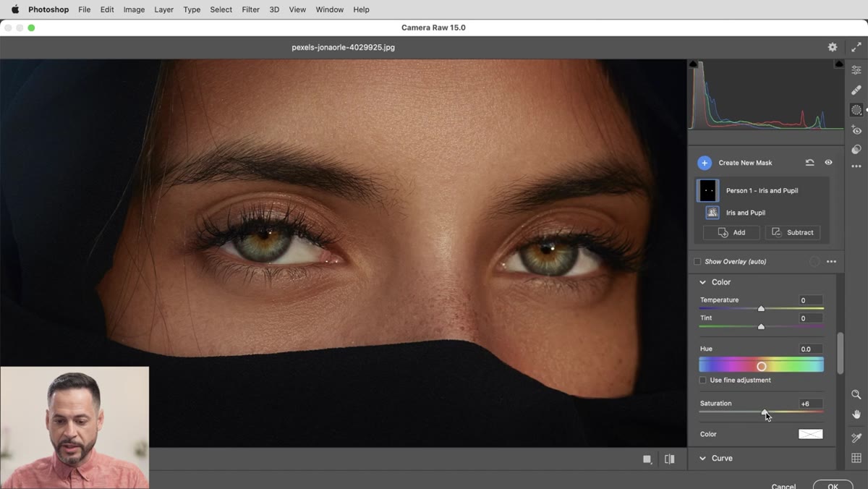Reset masks with the curved arrow icon

click(x=810, y=163)
